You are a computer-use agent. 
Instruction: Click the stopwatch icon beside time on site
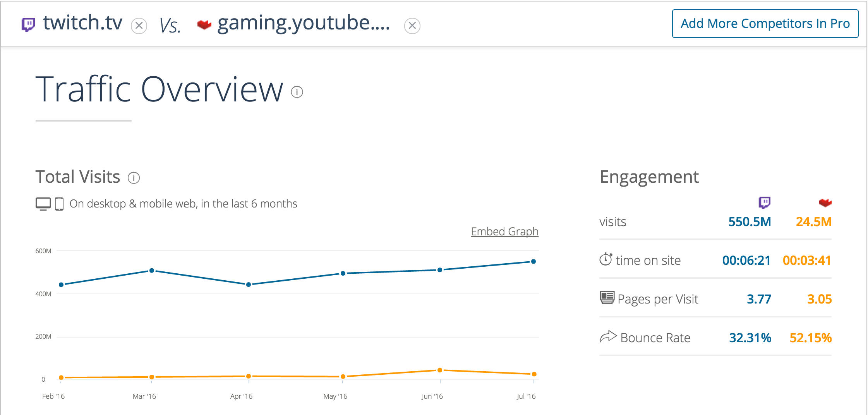(606, 259)
